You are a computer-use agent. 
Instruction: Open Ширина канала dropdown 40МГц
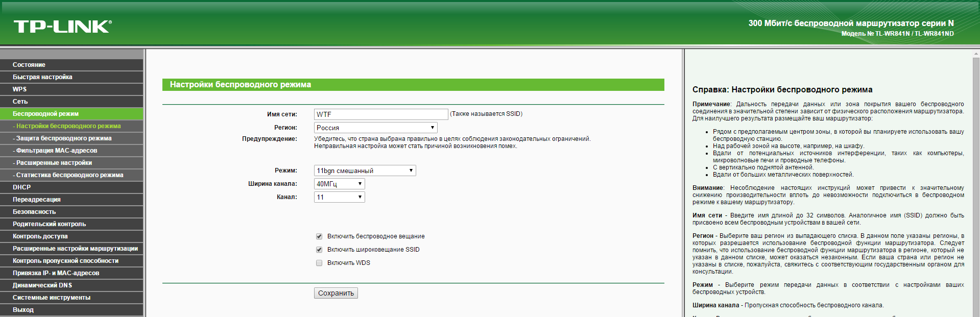coord(339,184)
